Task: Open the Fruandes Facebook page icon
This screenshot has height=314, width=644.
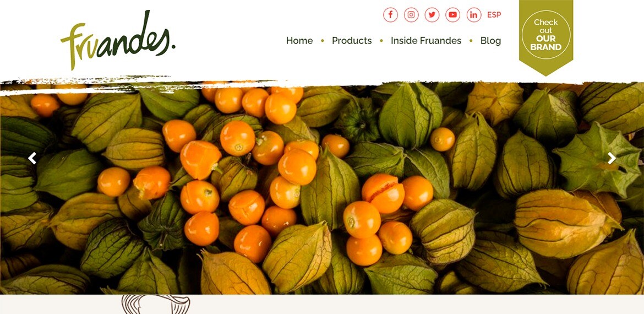Action: 390,15
